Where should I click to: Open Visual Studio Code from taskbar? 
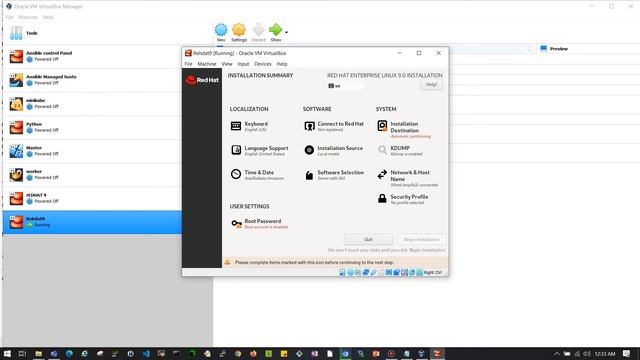pos(146,353)
